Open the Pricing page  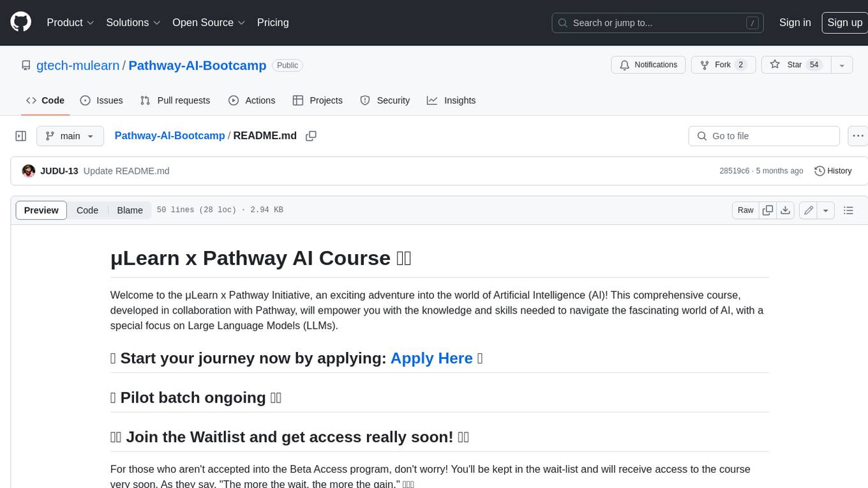point(273,22)
